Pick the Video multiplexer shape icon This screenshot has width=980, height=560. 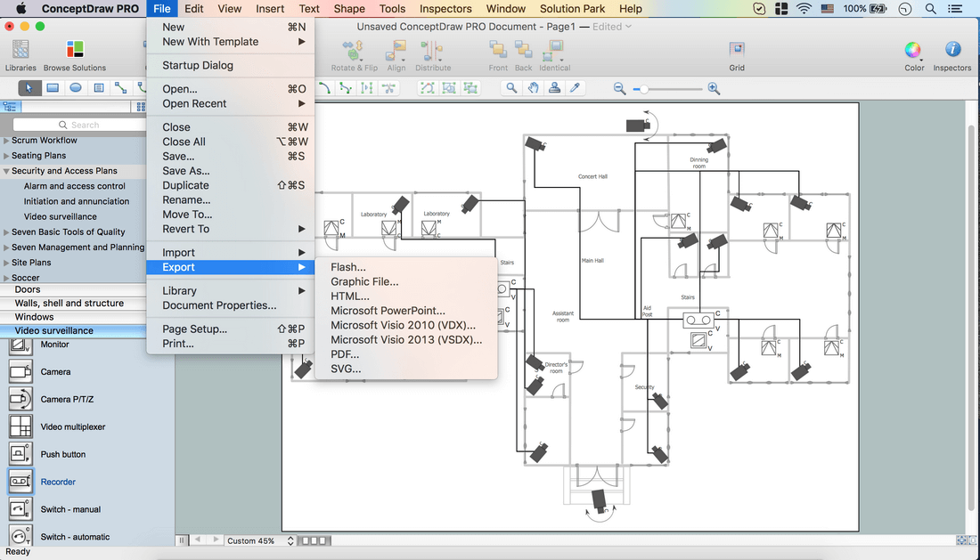point(20,426)
